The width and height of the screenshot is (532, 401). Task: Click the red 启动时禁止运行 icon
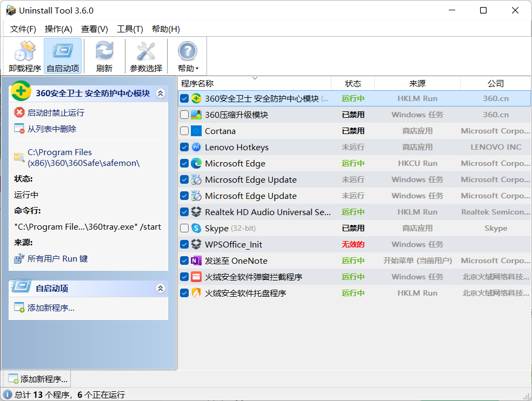pos(19,112)
